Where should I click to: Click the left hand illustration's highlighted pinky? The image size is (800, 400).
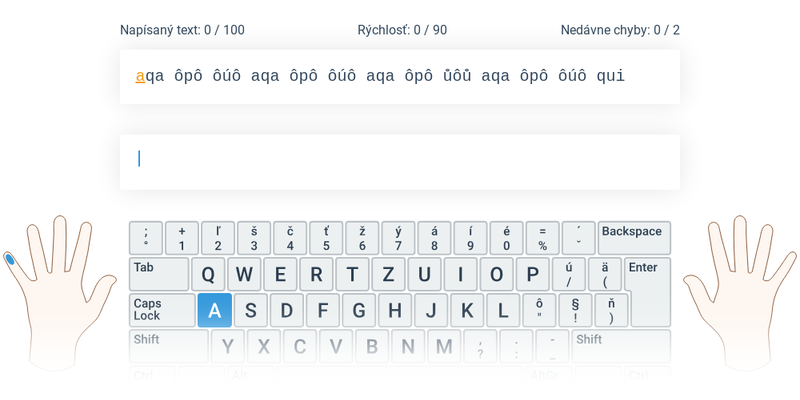[10, 259]
